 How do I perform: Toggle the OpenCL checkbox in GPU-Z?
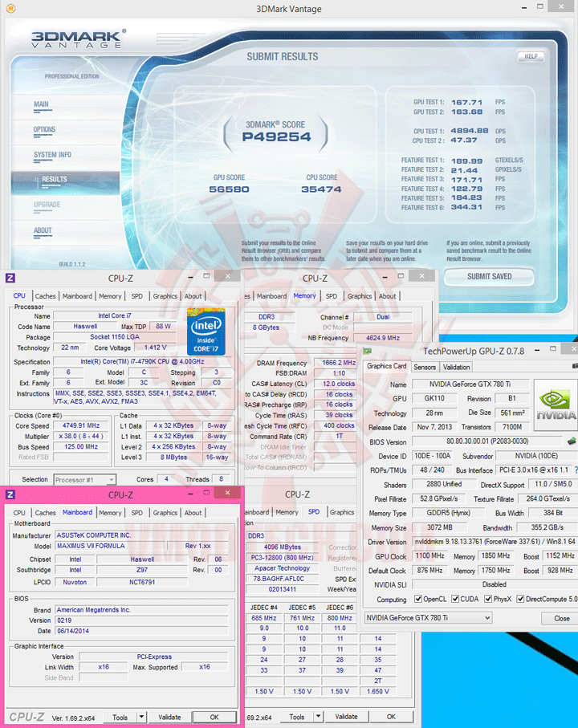418,599
